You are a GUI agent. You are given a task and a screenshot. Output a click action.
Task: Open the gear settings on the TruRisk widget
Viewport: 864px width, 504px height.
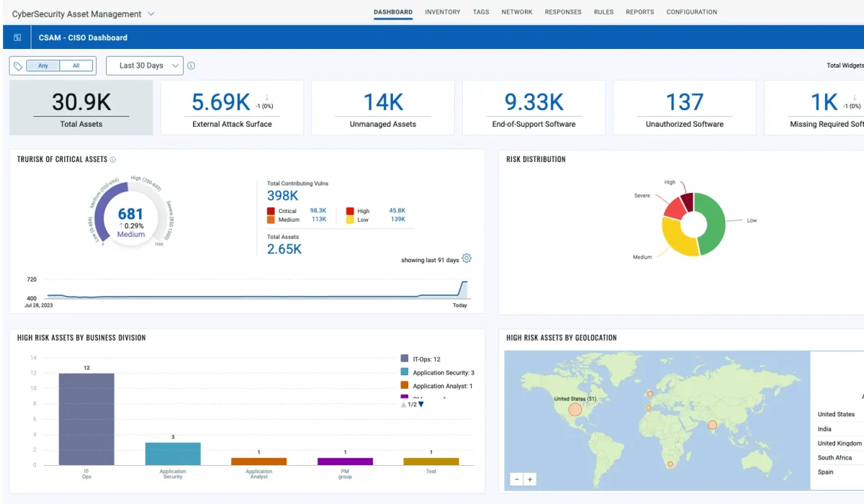[x=466, y=258]
